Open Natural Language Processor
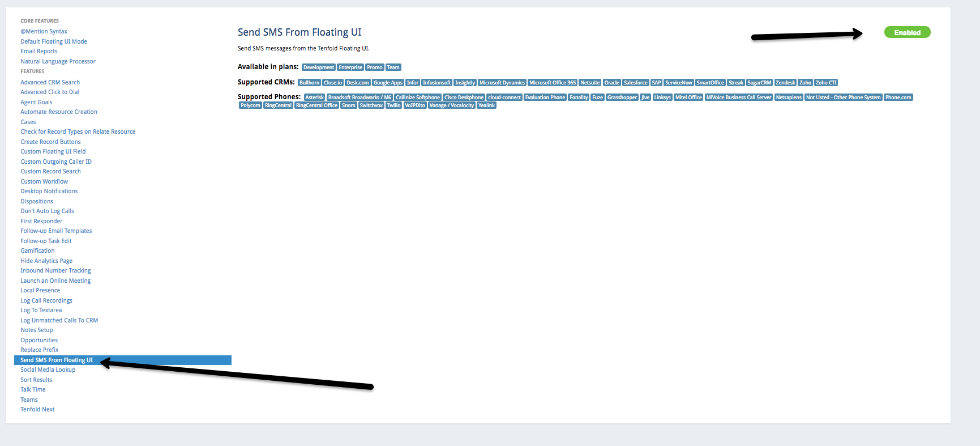 coord(58,61)
